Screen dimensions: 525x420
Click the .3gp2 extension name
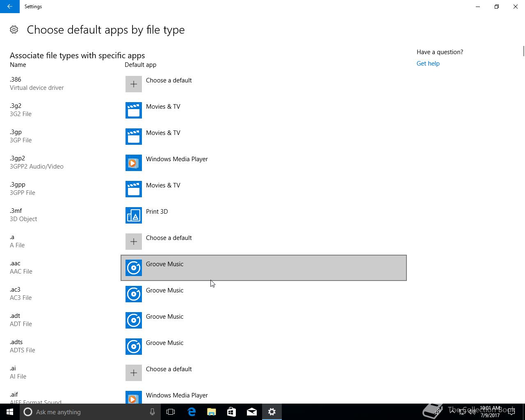point(17,158)
